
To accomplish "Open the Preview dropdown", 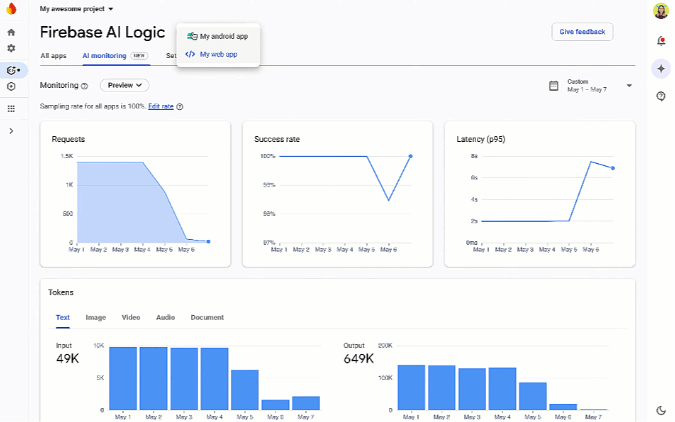I will [123, 86].
